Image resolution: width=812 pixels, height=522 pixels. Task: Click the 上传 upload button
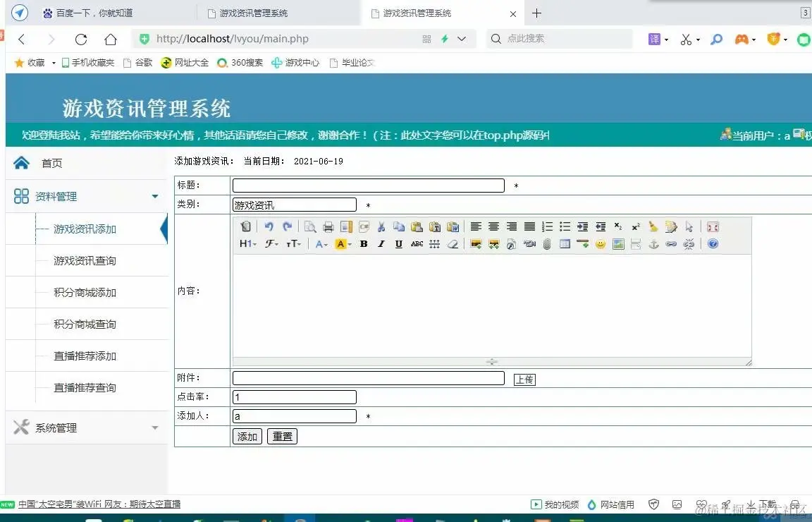pyautogui.click(x=524, y=380)
